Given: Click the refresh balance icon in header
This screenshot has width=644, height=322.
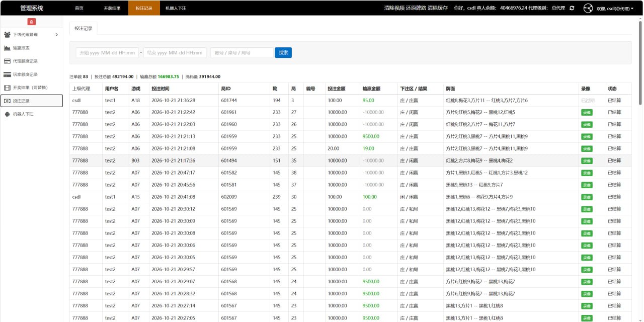Looking at the screenshot, I should pyautogui.click(x=572, y=8).
